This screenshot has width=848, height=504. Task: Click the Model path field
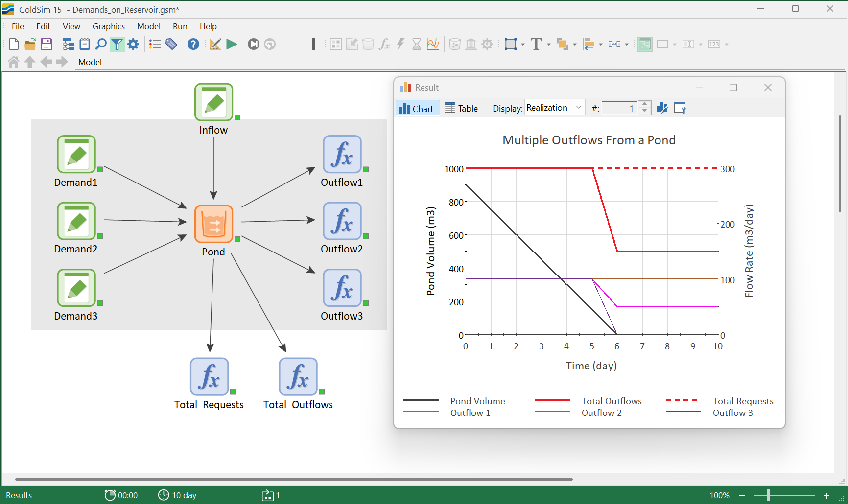click(x=460, y=62)
